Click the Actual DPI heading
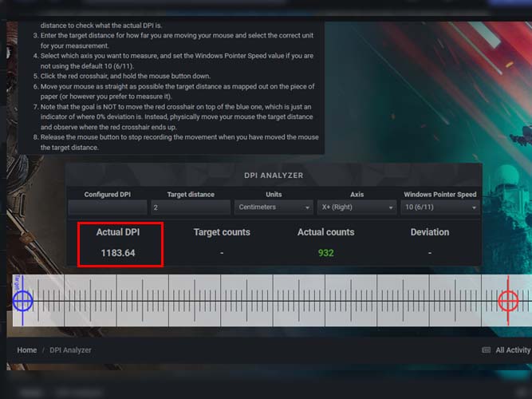The width and height of the screenshot is (532, 399). (x=118, y=232)
